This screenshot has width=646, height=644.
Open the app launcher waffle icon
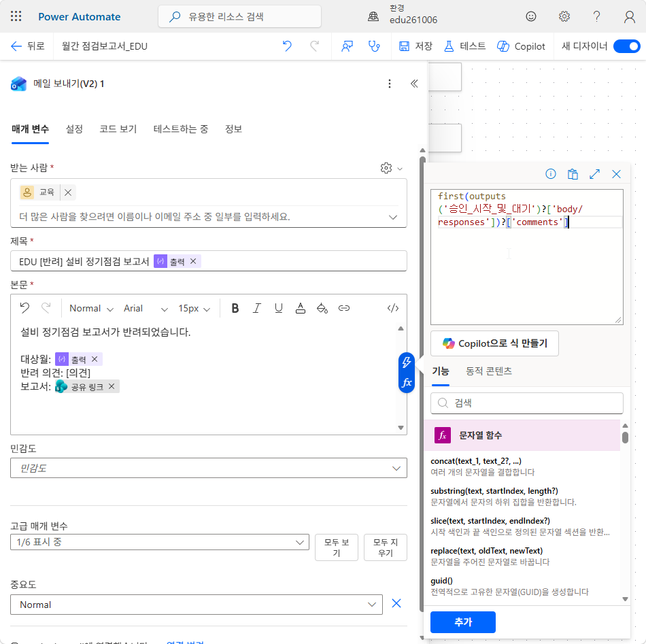pyautogui.click(x=16, y=16)
